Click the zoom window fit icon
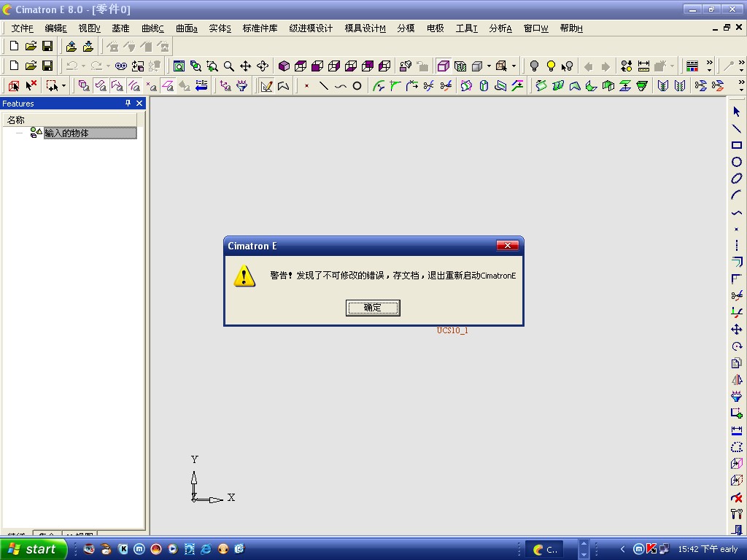This screenshot has height=560, width=747. coord(179,66)
